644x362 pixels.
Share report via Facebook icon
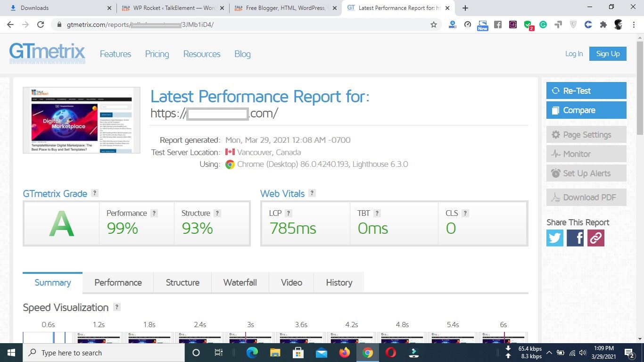(x=575, y=238)
